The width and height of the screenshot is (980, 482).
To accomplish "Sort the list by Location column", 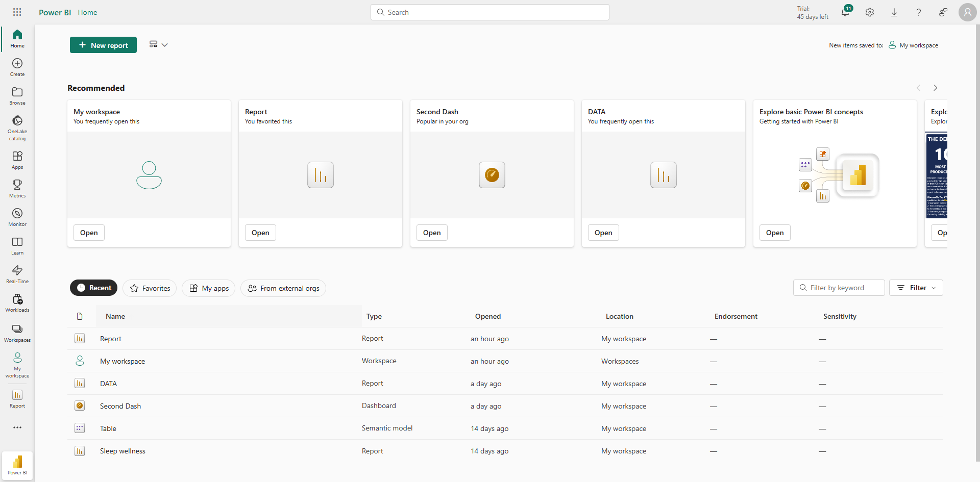I will tap(620, 316).
